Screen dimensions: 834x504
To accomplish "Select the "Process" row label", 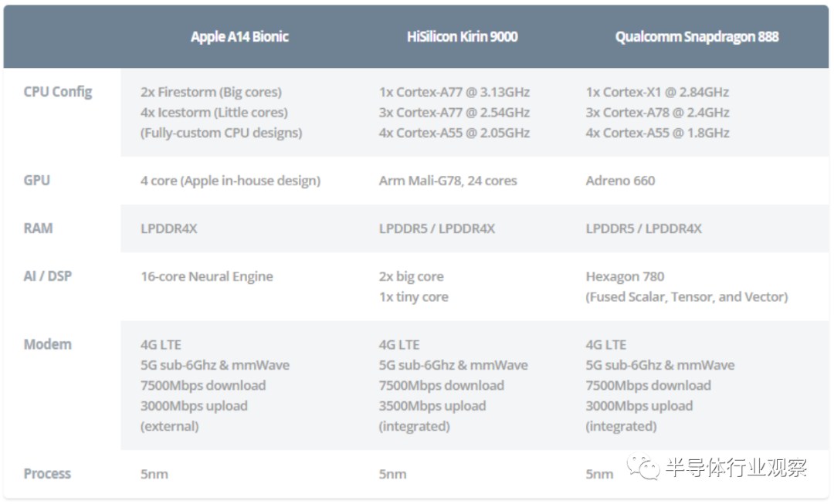I will tap(47, 474).
